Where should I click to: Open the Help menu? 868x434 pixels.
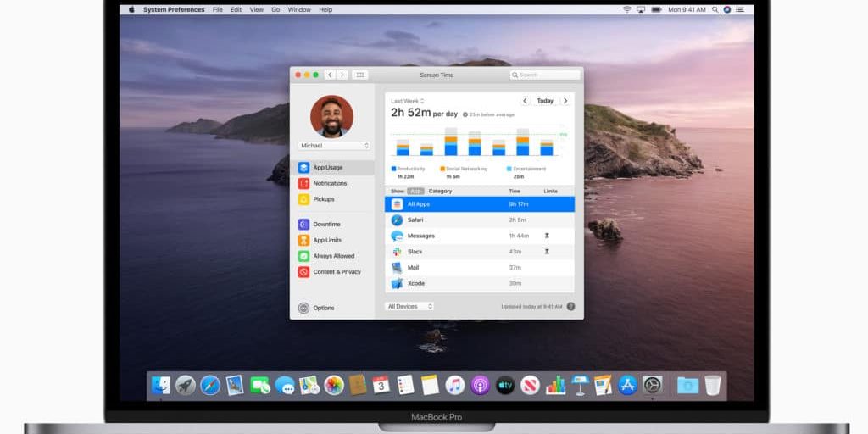pyautogui.click(x=325, y=9)
